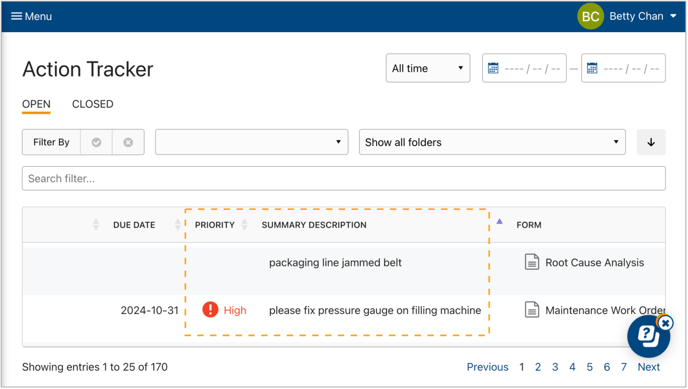Open the Root Cause Analysis form
The height and width of the screenshot is (389, 688).
pos(595,263)
